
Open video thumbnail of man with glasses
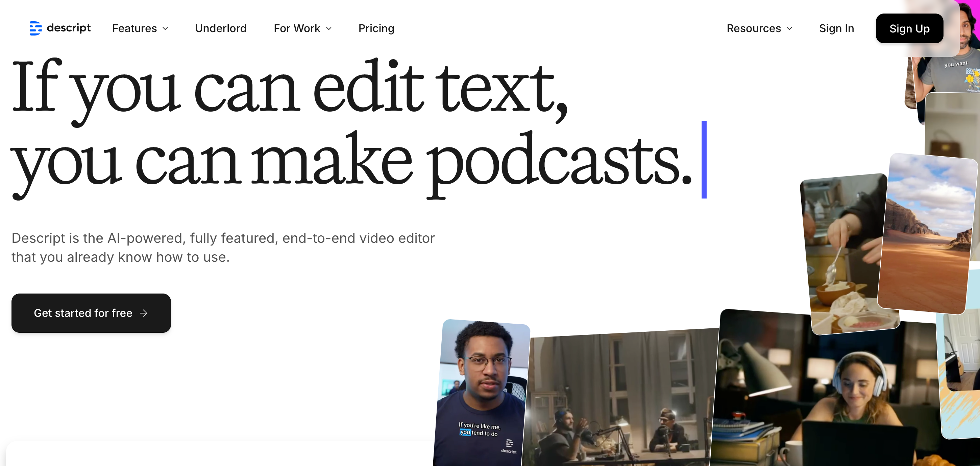pos(481,393)
